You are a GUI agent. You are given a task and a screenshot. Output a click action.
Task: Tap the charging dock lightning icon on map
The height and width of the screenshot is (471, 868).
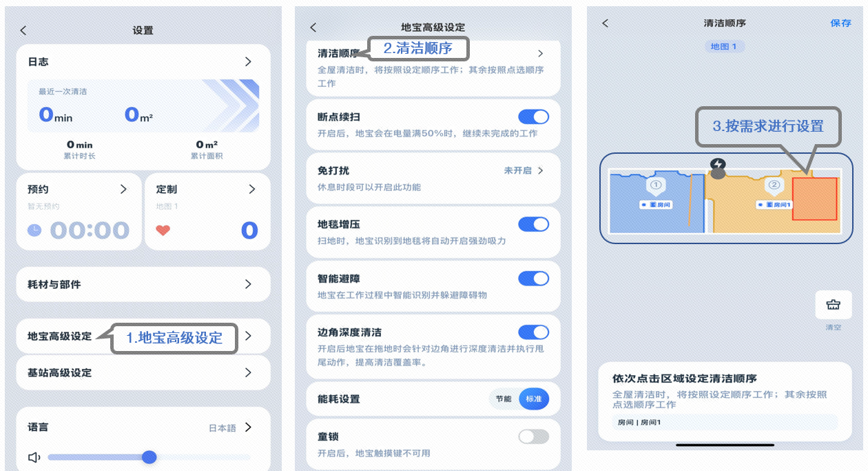[718, 164]
